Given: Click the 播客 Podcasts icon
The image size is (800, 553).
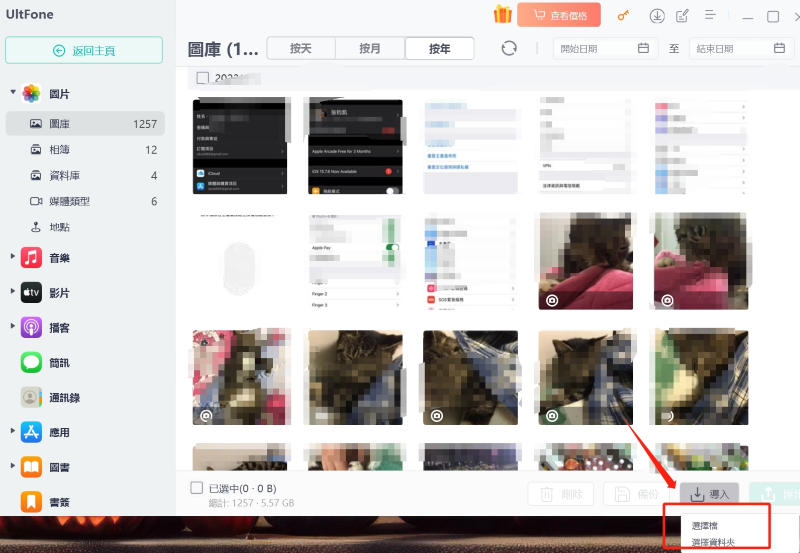Looking at the screenshot, I should click(x=31, y=328).
